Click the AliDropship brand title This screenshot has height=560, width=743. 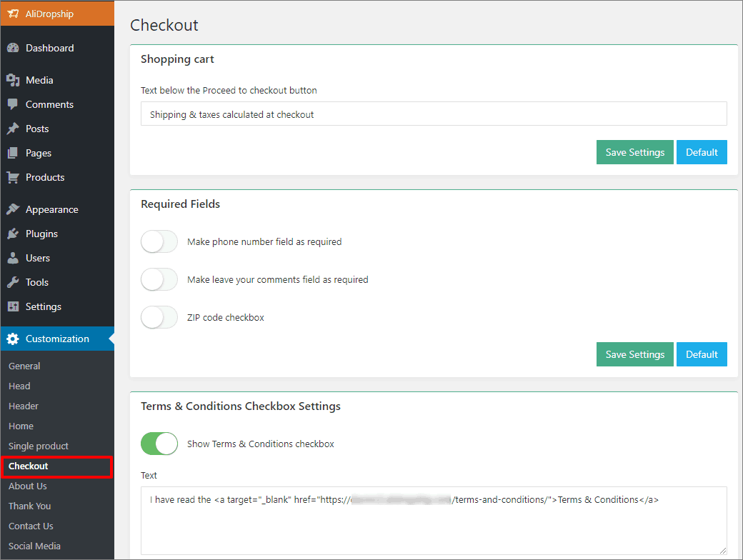pos(49,14)
